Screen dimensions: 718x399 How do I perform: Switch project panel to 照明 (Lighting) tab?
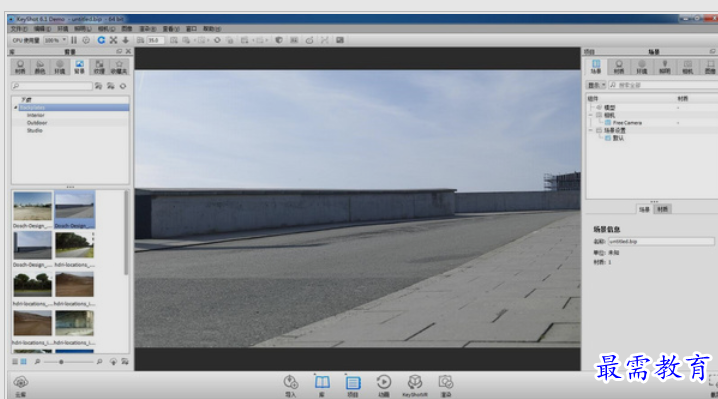click(665, 67)
